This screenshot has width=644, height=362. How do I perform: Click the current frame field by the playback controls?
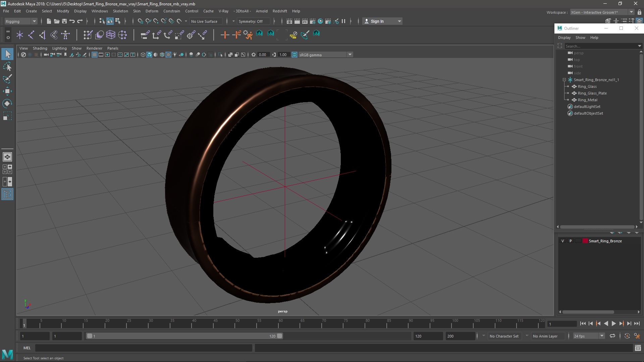[562, 324]
